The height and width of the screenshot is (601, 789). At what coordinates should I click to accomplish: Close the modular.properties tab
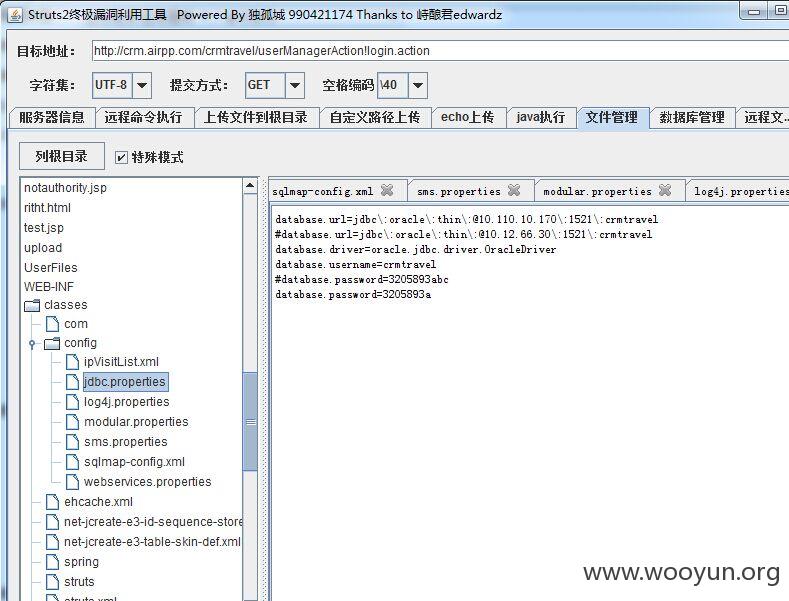(665, 190)
